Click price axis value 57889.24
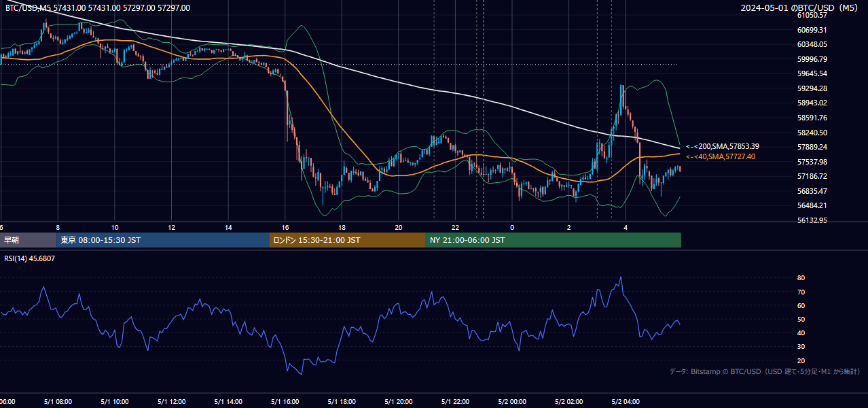Screen dimensions: 868x408 pos(812,147)
